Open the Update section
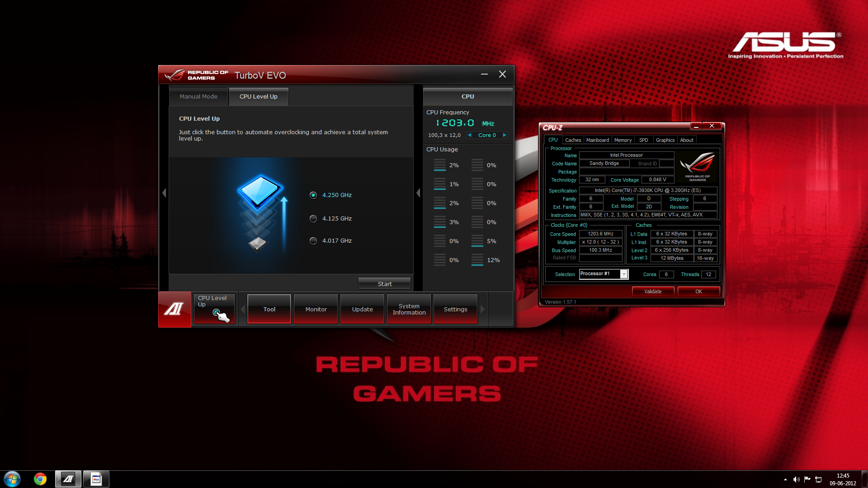Image resolution: width=868 pixels, height=488 pixels. (x=363, y=309)
